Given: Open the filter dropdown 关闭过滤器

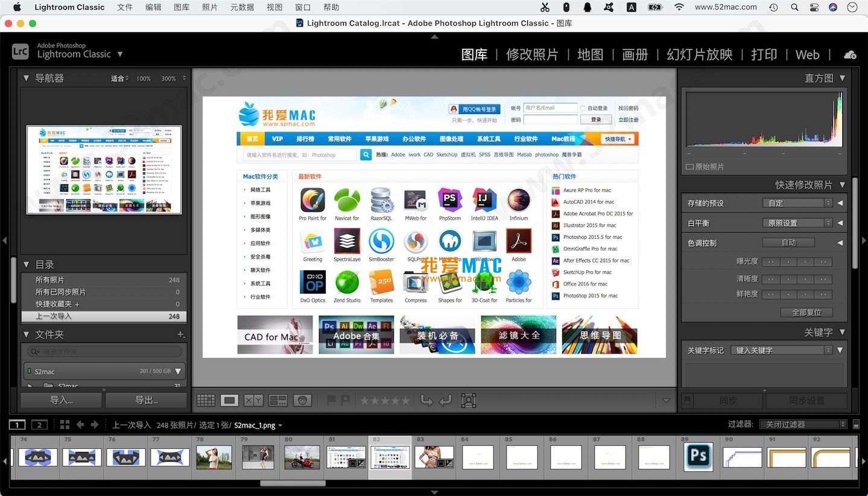Looking at the screenshot, I should click(803, 425).
